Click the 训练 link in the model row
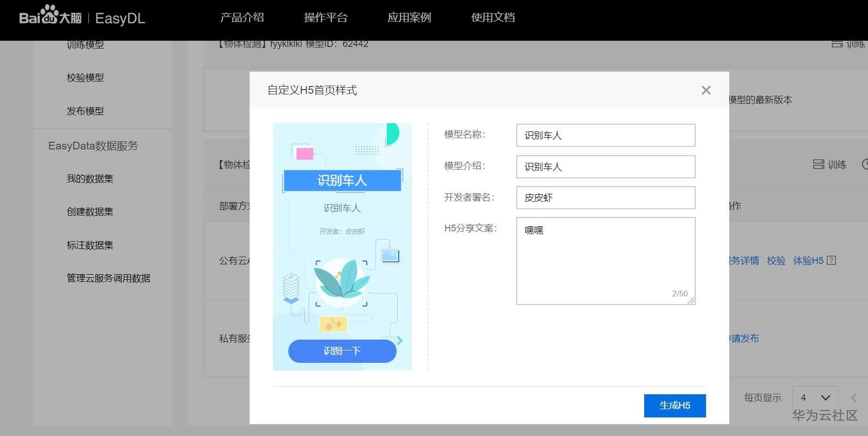868x436 pixels. [837, 164]
